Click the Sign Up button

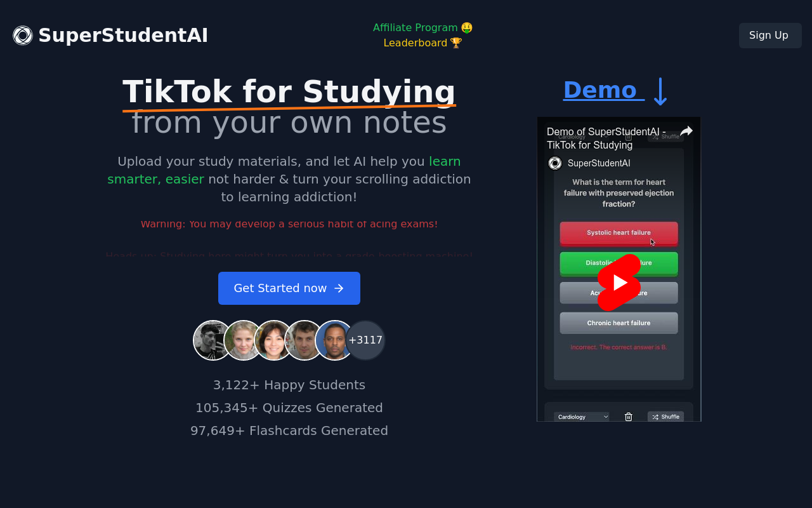coord(770,36)
